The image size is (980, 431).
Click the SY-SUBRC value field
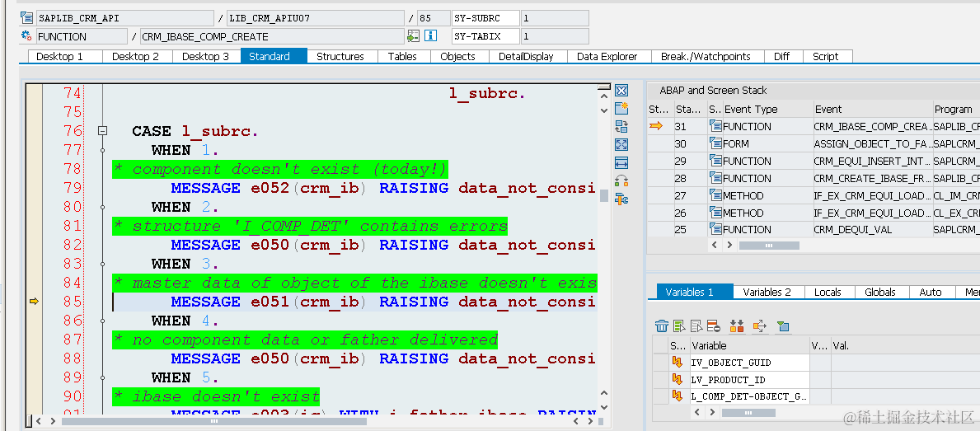click(554, 18)
